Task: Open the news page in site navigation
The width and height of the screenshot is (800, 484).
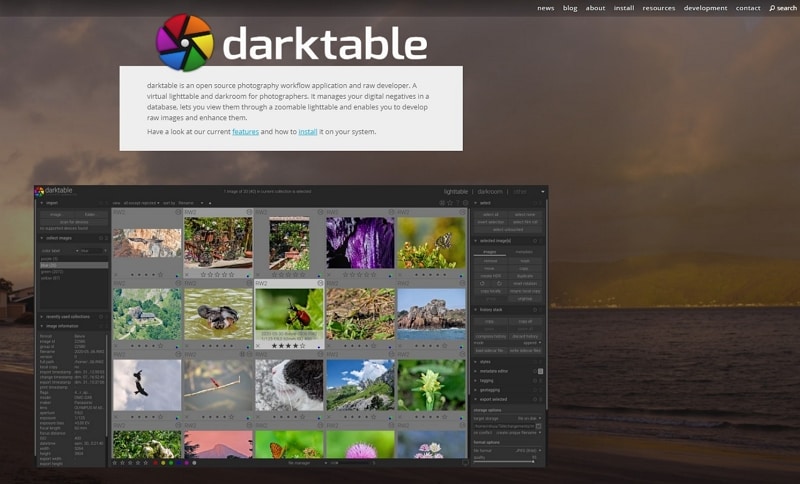Action: click(x=545, y=8)
